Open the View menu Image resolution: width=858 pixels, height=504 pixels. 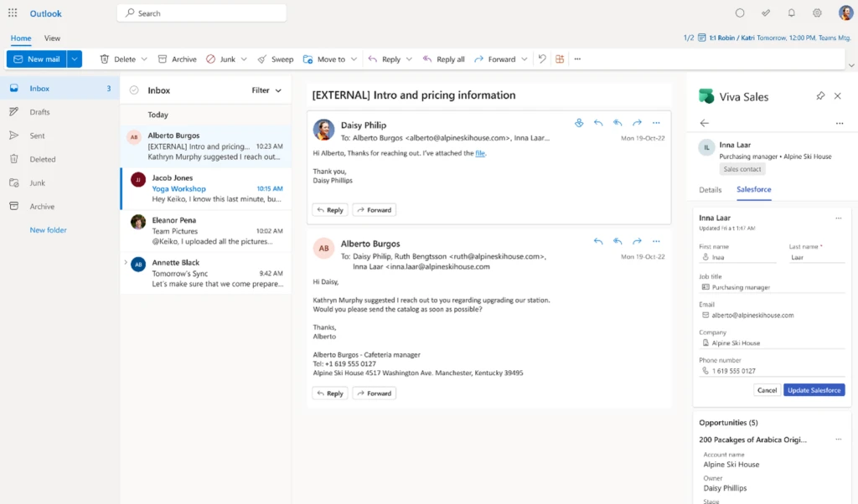(x=52, y=38)
